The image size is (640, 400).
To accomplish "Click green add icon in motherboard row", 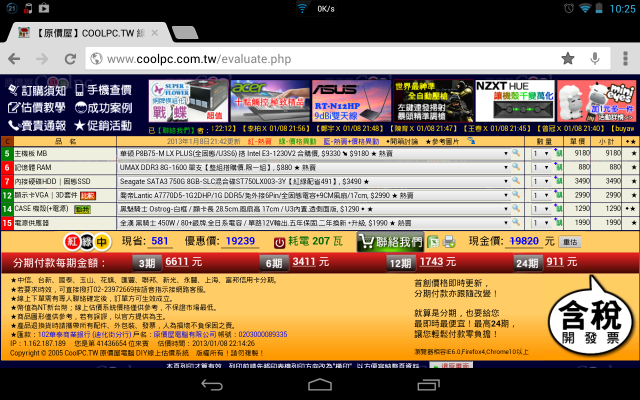I will 558,153.
